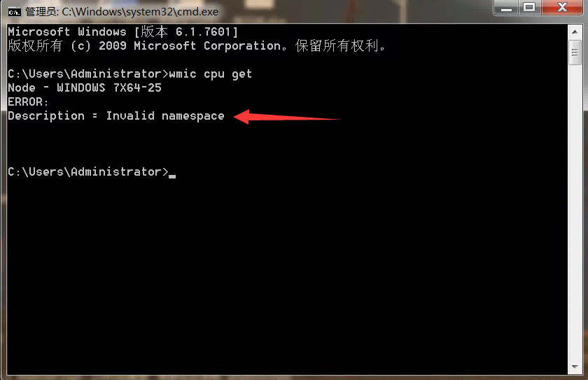Click the scrollbar down arrow
The image size is (588, 380).
tap(575, 367)
